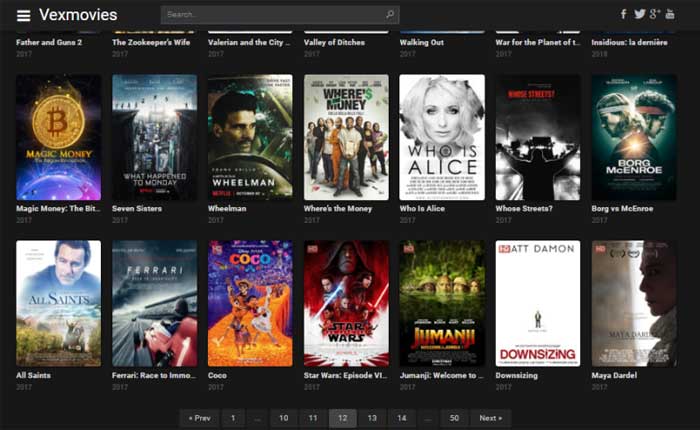Viewport: 700px width, 430px height.
Task: Go to next page with Next
Action: (491, 418)
